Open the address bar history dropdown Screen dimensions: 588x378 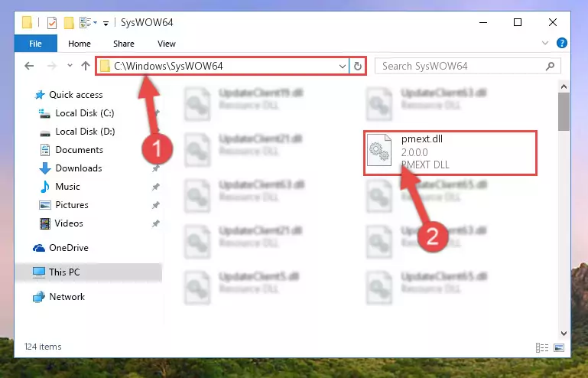click(342, 67)
